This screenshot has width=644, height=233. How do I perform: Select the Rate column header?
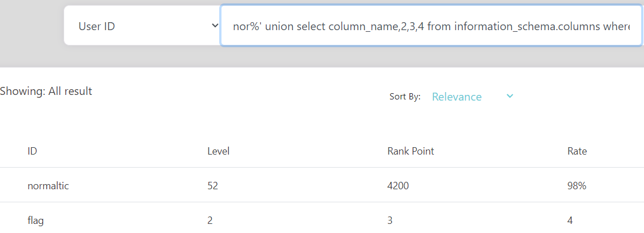577,151
